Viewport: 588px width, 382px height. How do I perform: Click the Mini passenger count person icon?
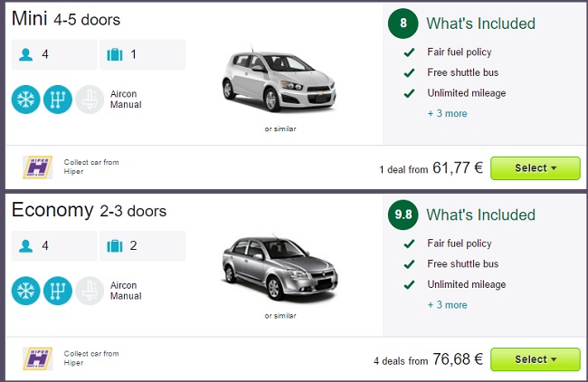pos(25,54)
